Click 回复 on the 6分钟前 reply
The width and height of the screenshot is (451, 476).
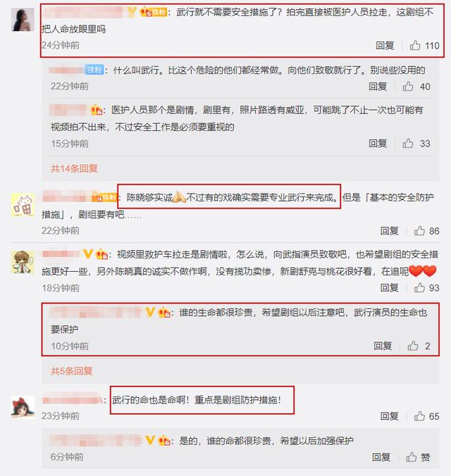(381, 457)
